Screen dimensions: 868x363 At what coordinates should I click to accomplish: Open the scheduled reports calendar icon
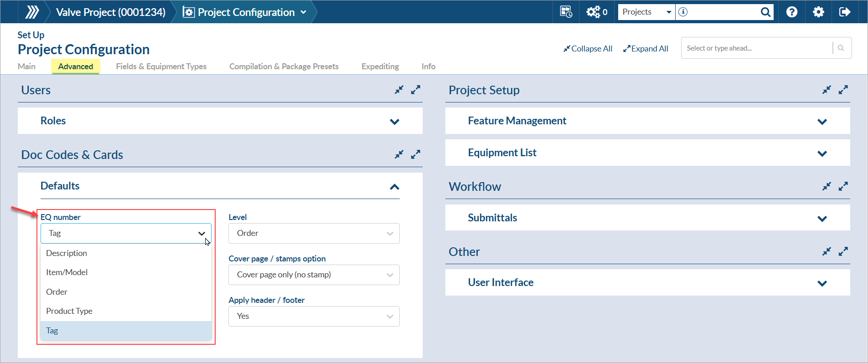(x=566, y=12)
